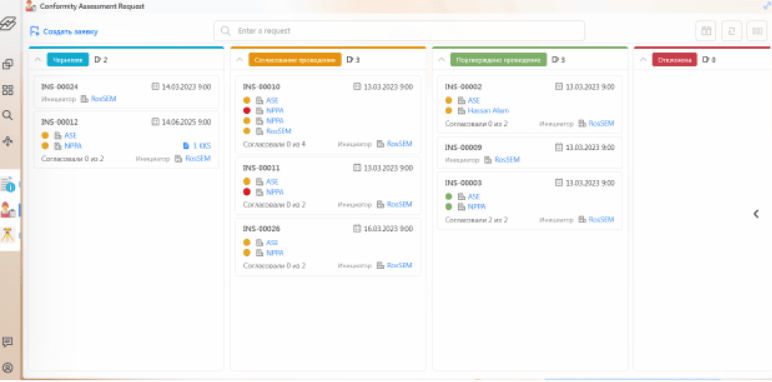Click the chat message icon in sidebar

pos(7,342)
